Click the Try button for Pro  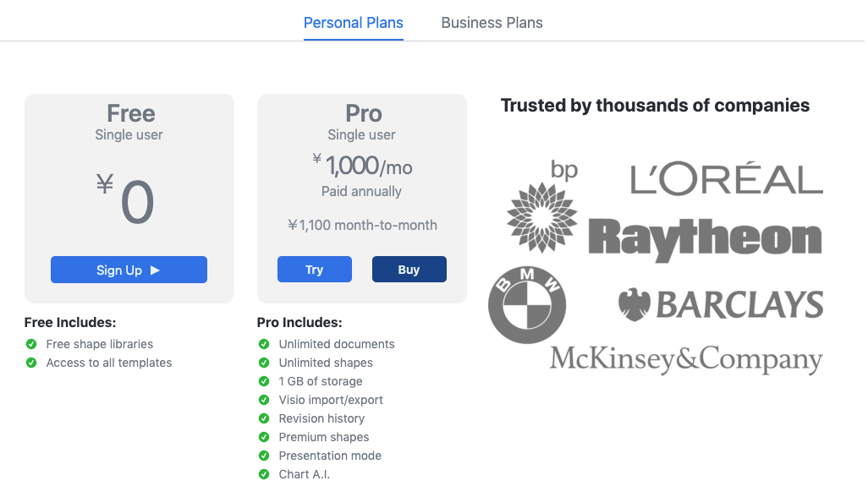[x=315, y=270]
